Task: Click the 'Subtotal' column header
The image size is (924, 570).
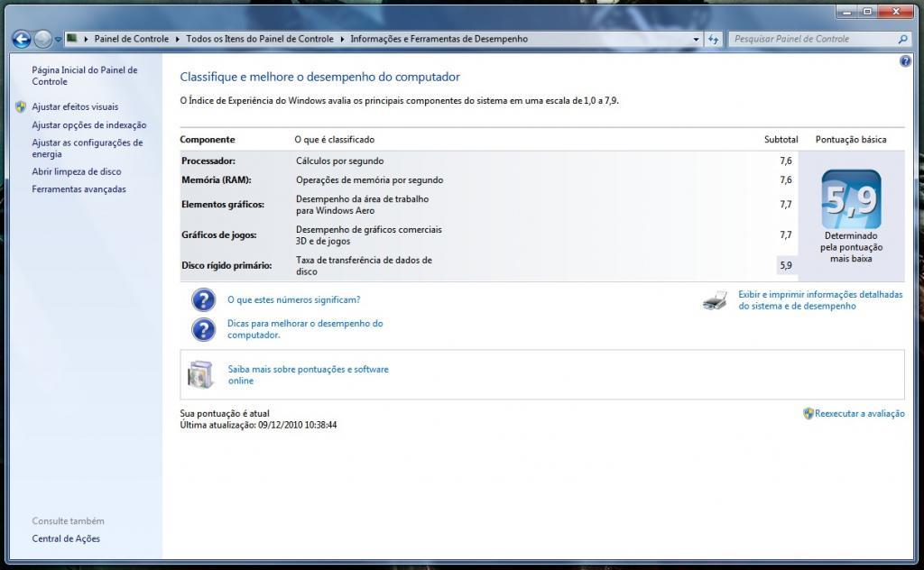Action: 781,140
